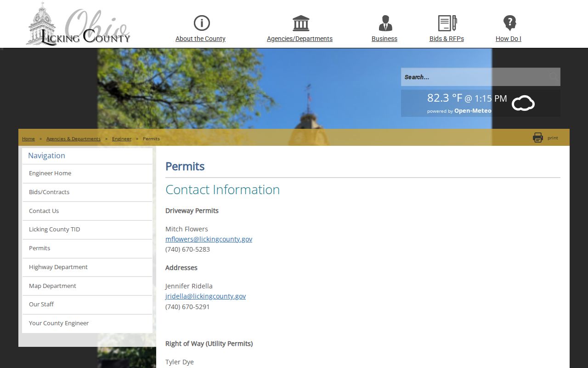Email jridella@lickingcounty.gov
The image size is (588, 368).
205,296
